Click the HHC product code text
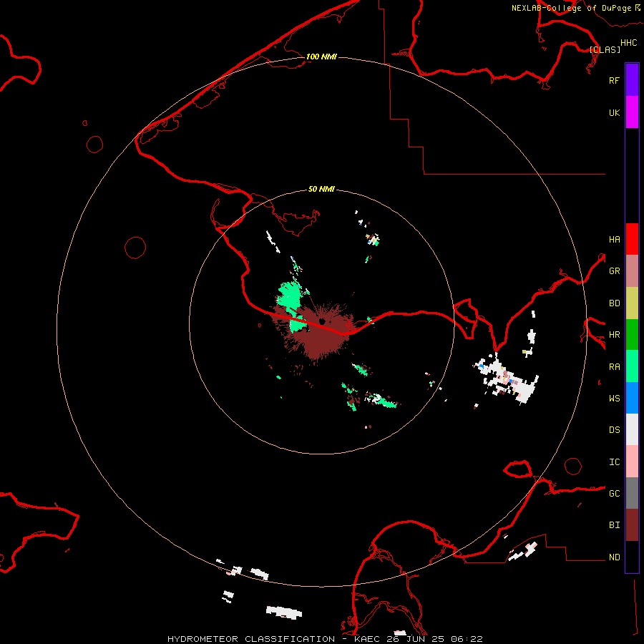 [628, 43]
